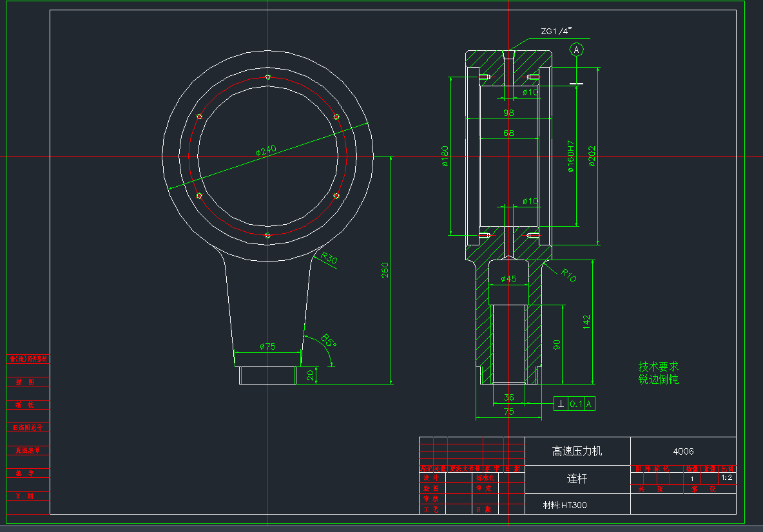Click the ø202 dimension text

(592, 157)
